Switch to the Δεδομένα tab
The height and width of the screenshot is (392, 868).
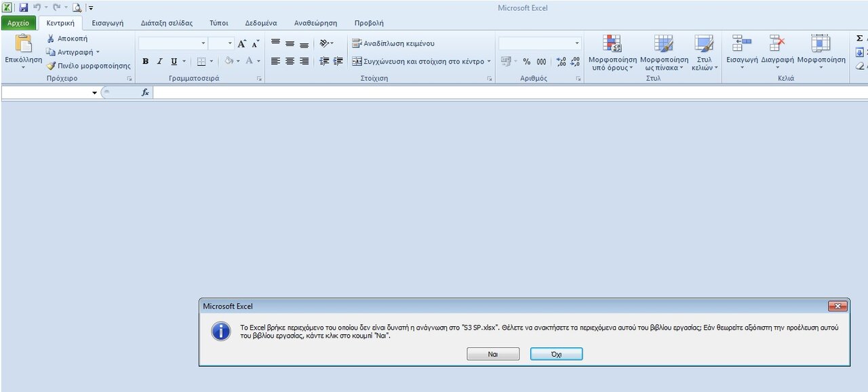point(261,23)
